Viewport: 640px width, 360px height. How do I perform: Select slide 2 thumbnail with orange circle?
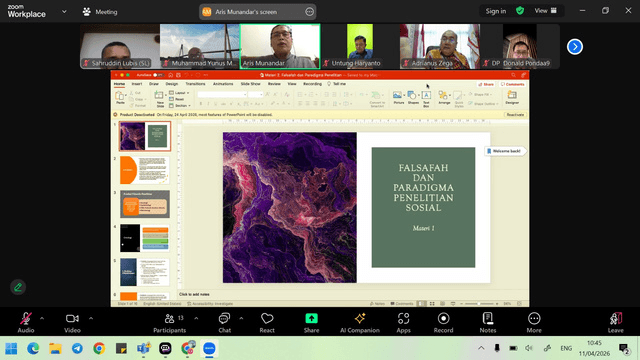click(x=144, y=170)
